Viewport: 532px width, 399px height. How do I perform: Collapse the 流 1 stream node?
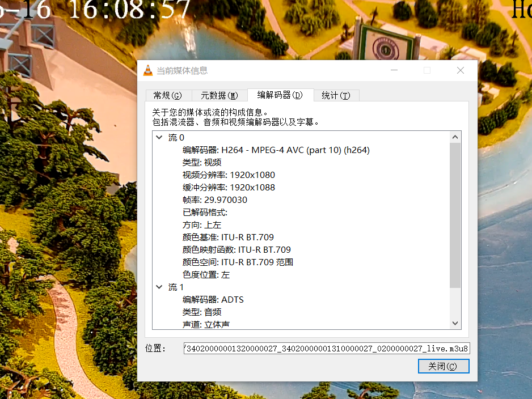[x=159, y=287]
